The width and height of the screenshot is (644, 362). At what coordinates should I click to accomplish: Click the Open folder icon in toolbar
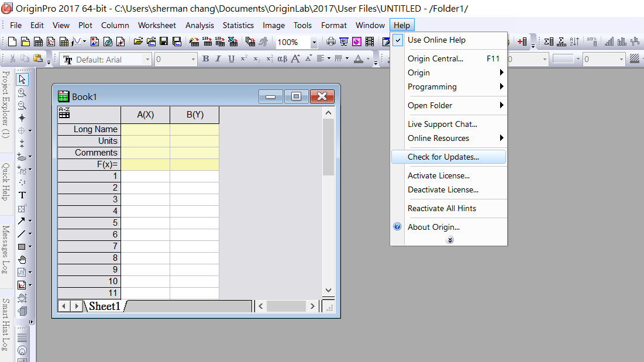[138, 42]
